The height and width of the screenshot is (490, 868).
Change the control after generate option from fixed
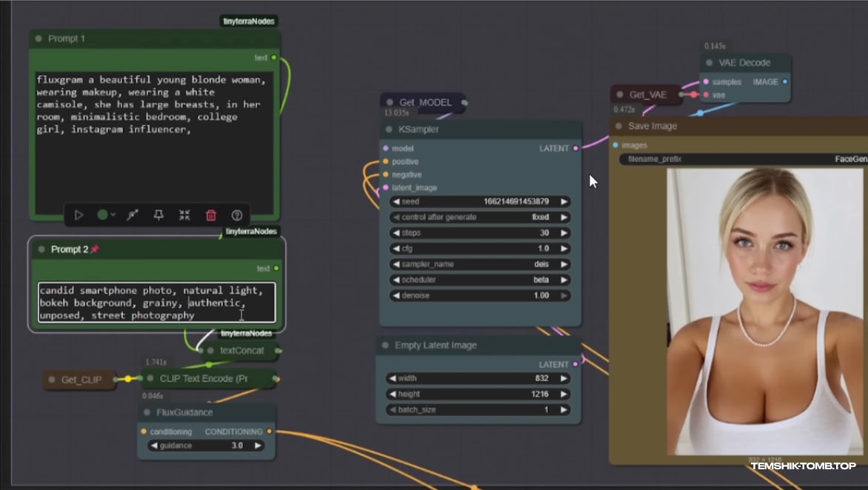480,218
